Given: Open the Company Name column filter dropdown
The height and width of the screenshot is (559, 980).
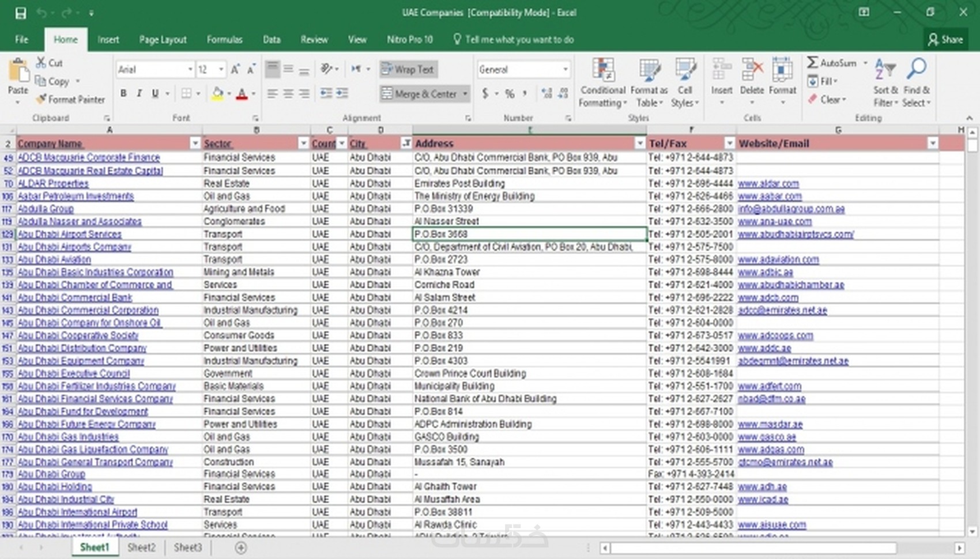Looking at the screenshot, I should pyautogui.click(x=195, y=143).
